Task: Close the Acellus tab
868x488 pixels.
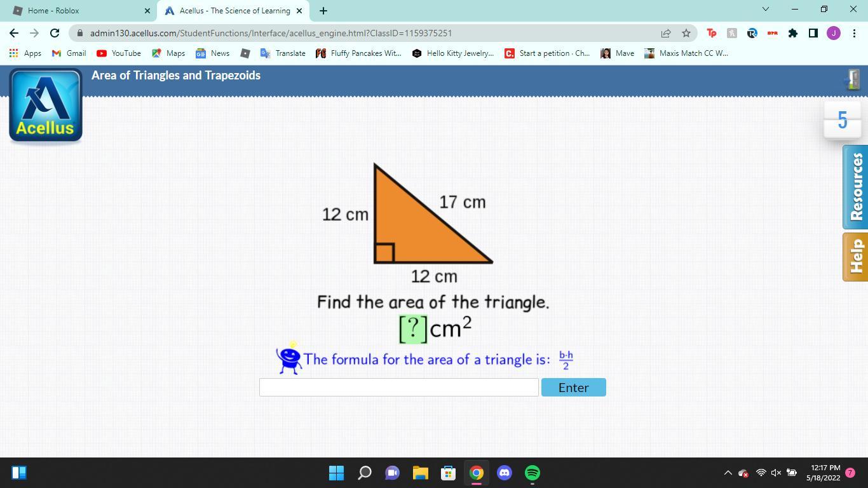Action: [299, 11]
